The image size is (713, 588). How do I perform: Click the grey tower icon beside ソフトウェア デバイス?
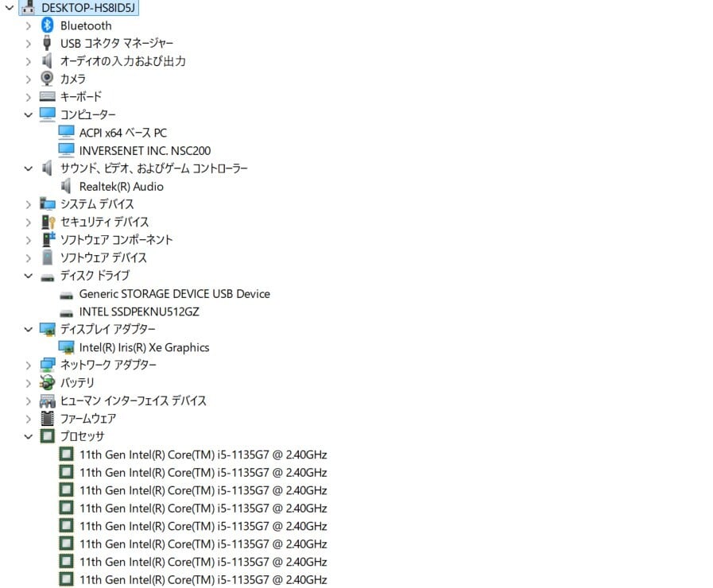click(x=47, y=257)
